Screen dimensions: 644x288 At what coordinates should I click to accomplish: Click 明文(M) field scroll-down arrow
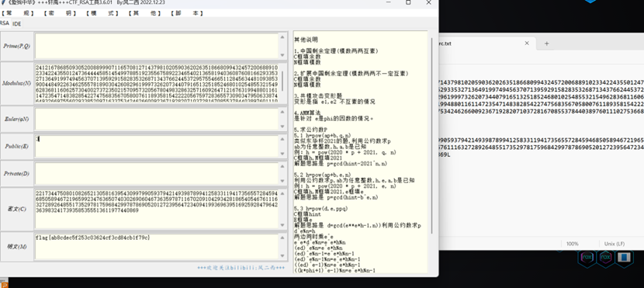pyautogui.click(x=282, y=256)
